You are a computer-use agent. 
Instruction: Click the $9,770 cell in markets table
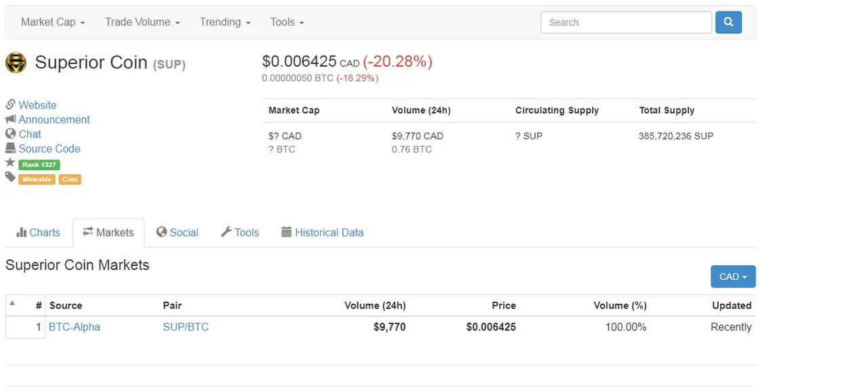[389, 327]
